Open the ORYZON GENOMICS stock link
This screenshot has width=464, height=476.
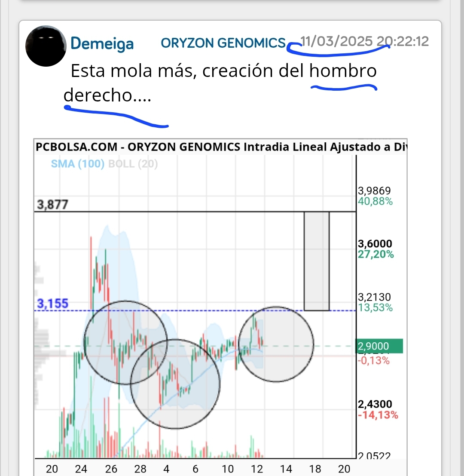pyautogui.click(x=223, y=43)
